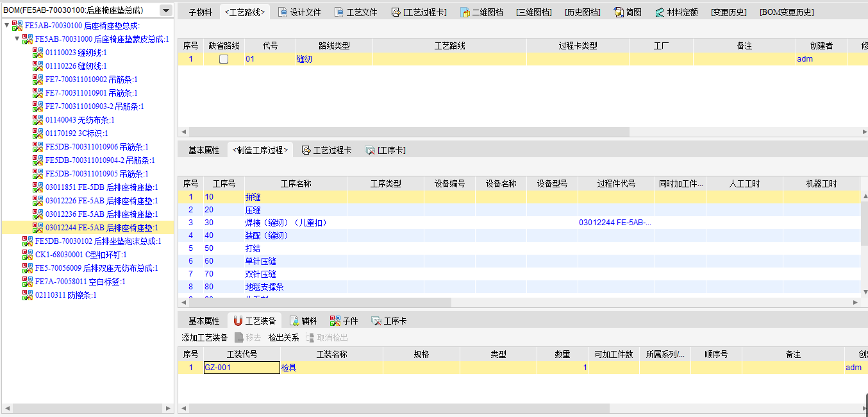Click the GZ-001 工装代号 input cell
This screenshot has width=868, height=417.
click(242, 368)
